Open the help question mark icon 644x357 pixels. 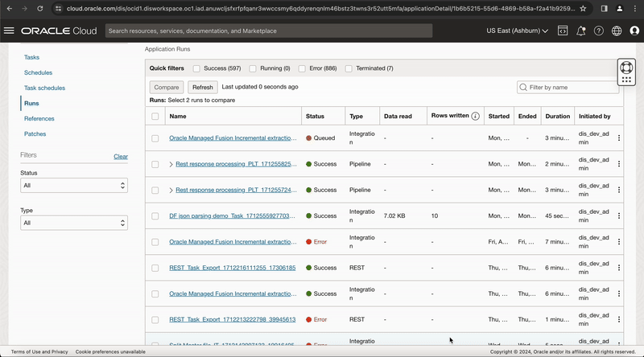point(599,31)
